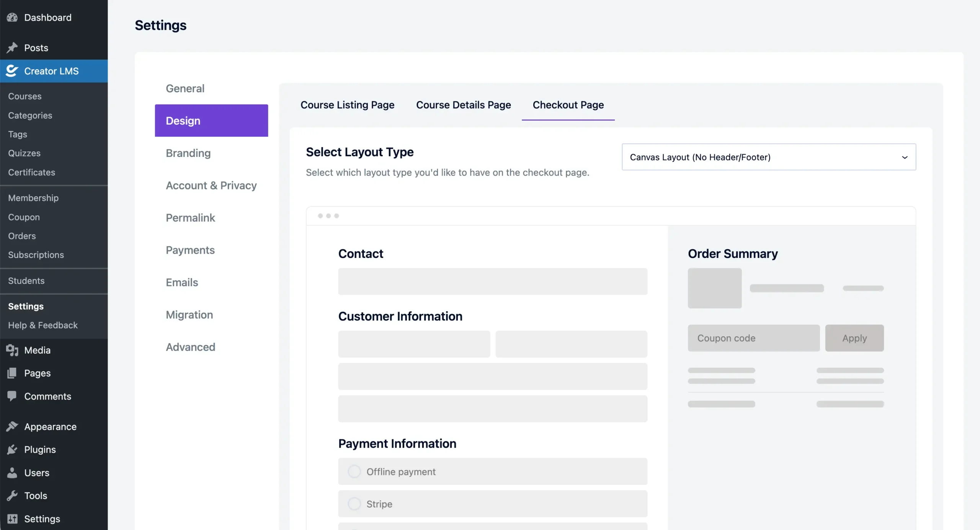The image size is (980, 530).
Task: Open Comments using the speech bubble icon
Action: click(12, 396)
